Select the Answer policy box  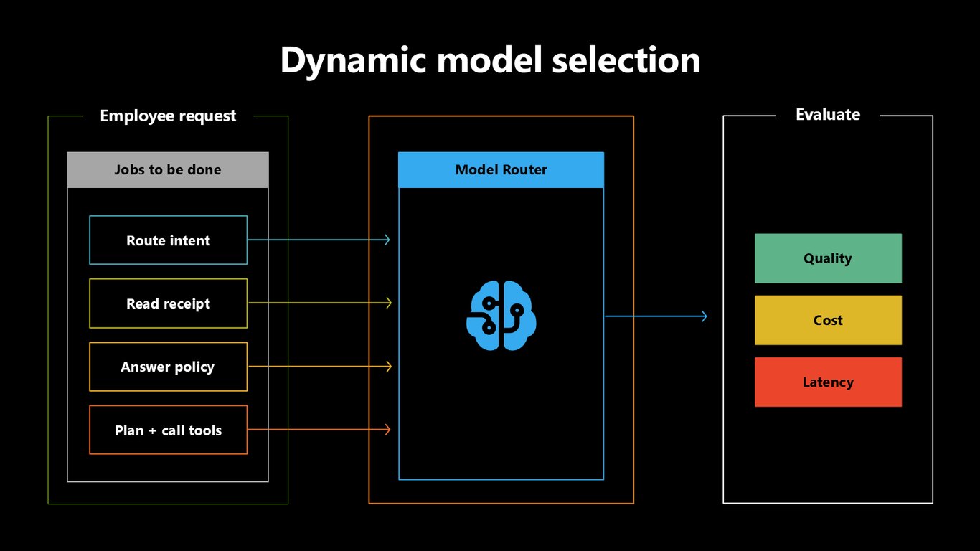pyautogui.click(x=169, y=367)
